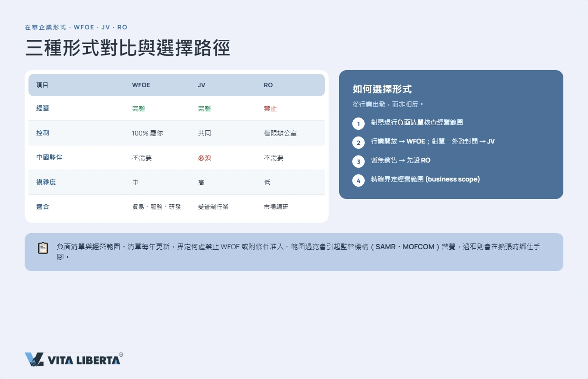The image size is (588, 379).
Task: Click the 低 complexity cell
Action: (x=267, y=182)
